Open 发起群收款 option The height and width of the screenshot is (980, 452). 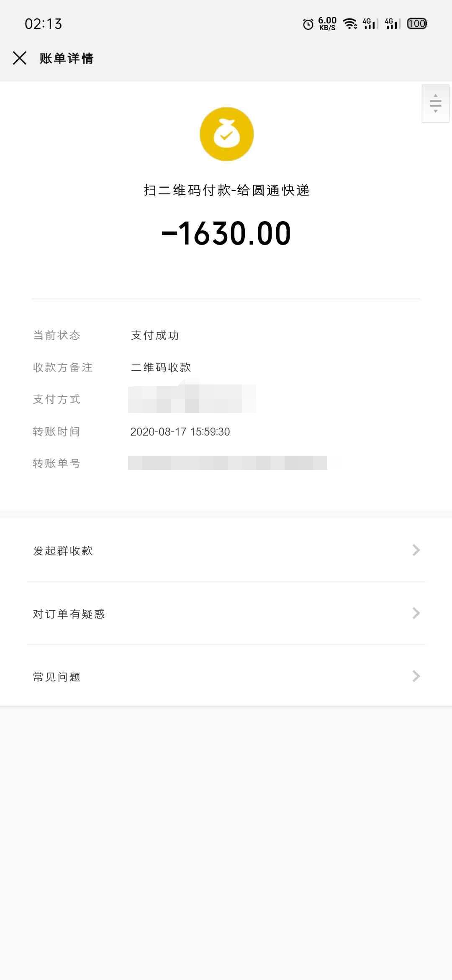[x=226, y=550]
